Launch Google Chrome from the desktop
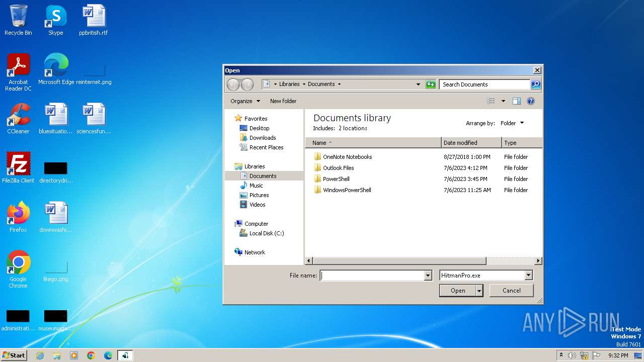Image resolution: width=644 pixels, height=362 pixels. tap(18, 269)
